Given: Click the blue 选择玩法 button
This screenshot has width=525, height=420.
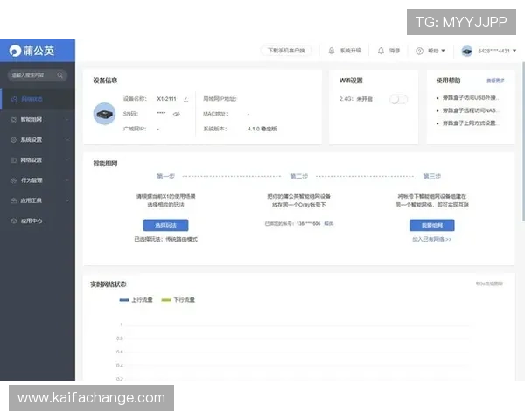Looking at the screenshot, I should pyautogui.click(x=165, y=225).
